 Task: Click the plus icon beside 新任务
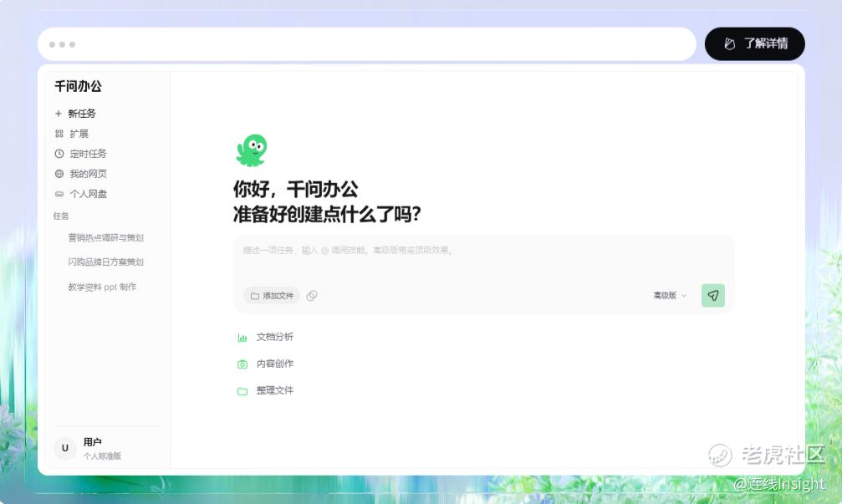coord(59,113)
